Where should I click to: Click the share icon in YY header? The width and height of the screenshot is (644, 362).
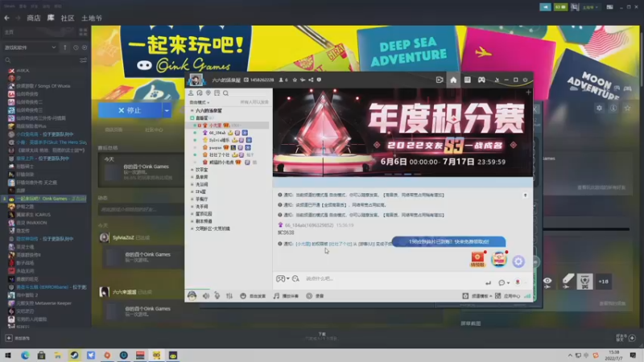click(x=311, y=80)
